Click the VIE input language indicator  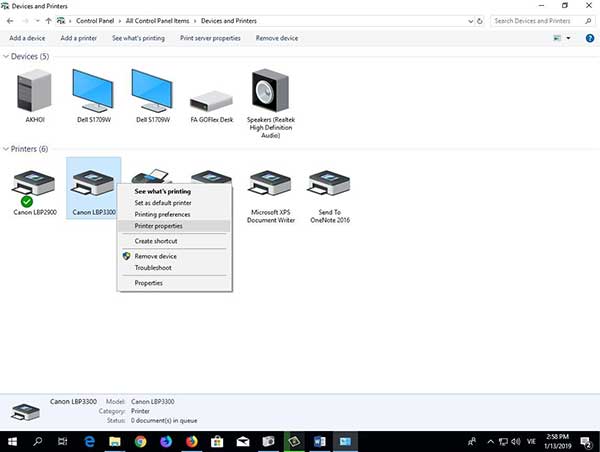[531, 442]
